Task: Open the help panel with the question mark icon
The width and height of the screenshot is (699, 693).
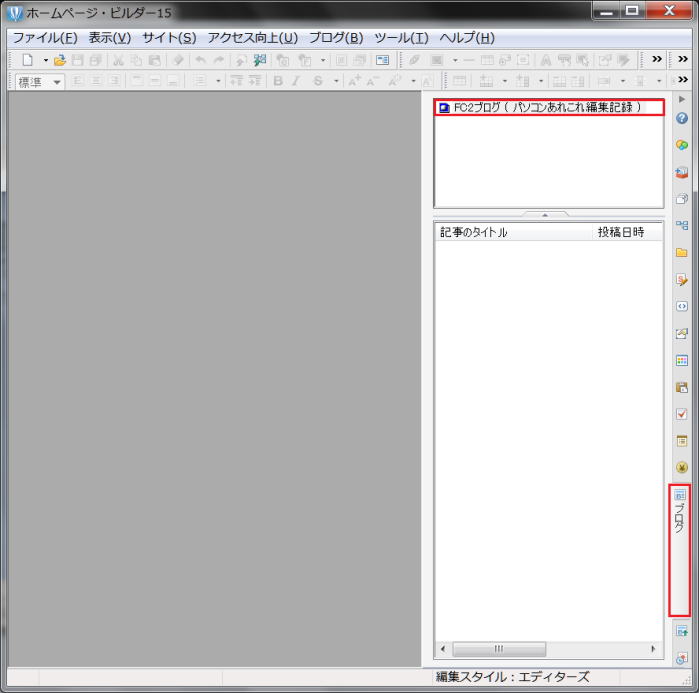Action: pyautogui.click(x=682, y=119)
